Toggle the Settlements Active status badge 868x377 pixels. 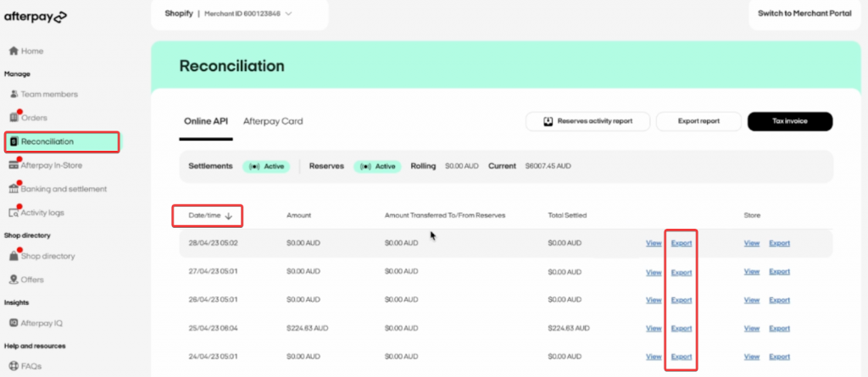click(265, 166)
